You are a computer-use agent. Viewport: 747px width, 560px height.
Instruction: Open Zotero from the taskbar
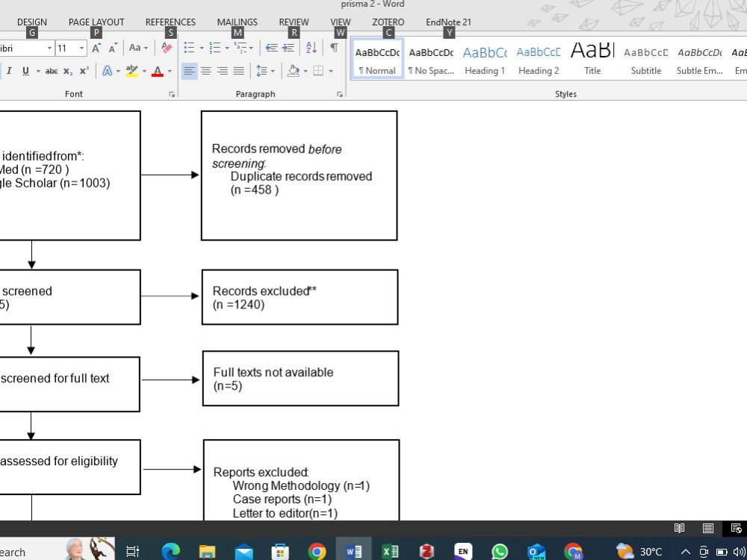[427, 552]
